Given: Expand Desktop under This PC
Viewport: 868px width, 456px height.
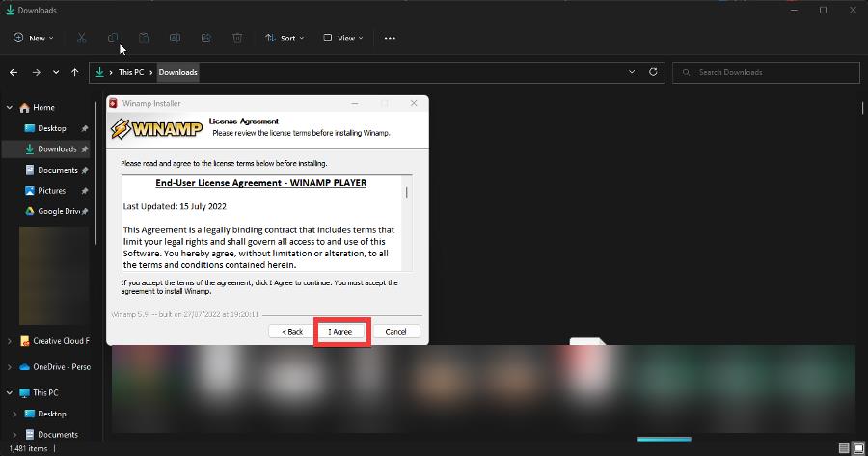Looking at the screenshot, I should [x=14, y=414].
